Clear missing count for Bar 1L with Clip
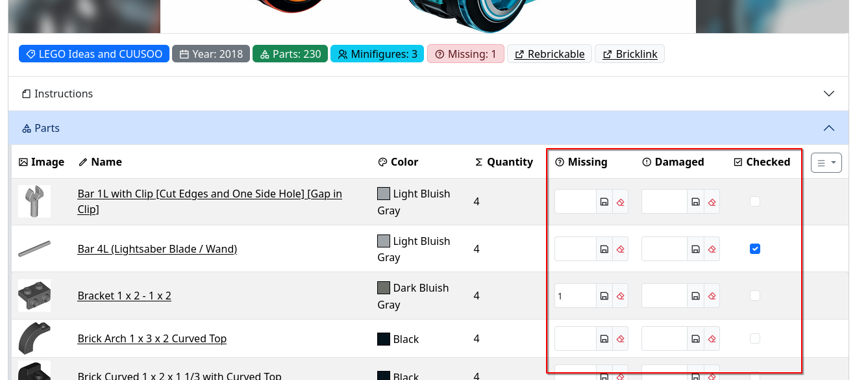Viewport: 868px width, 380px height. 620,202
